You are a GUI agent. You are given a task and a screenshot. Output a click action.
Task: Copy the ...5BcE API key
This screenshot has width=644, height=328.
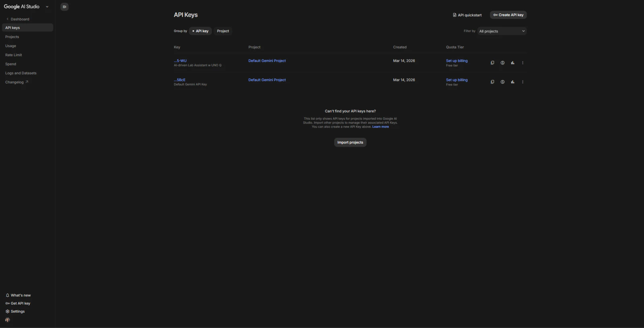point(492,82)
